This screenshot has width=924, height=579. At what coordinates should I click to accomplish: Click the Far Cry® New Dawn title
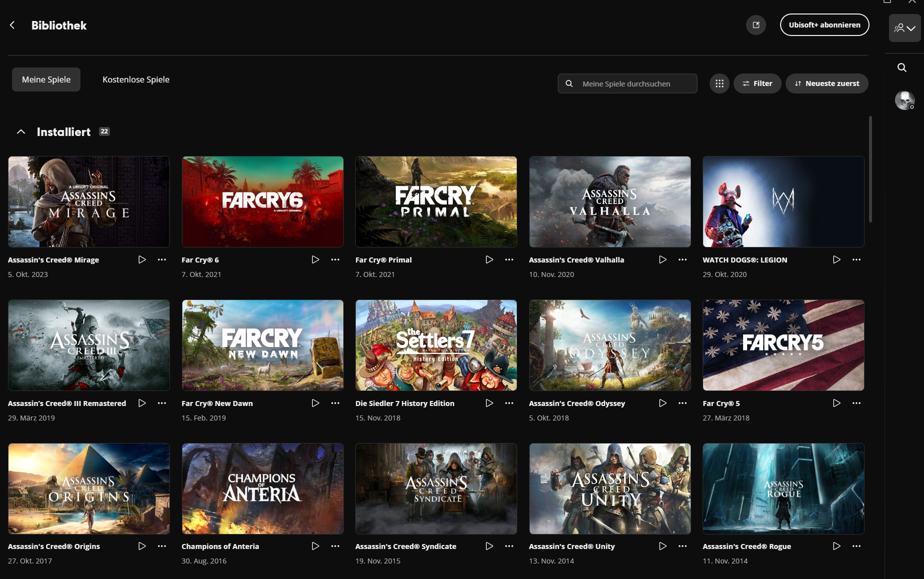(217, 403)
